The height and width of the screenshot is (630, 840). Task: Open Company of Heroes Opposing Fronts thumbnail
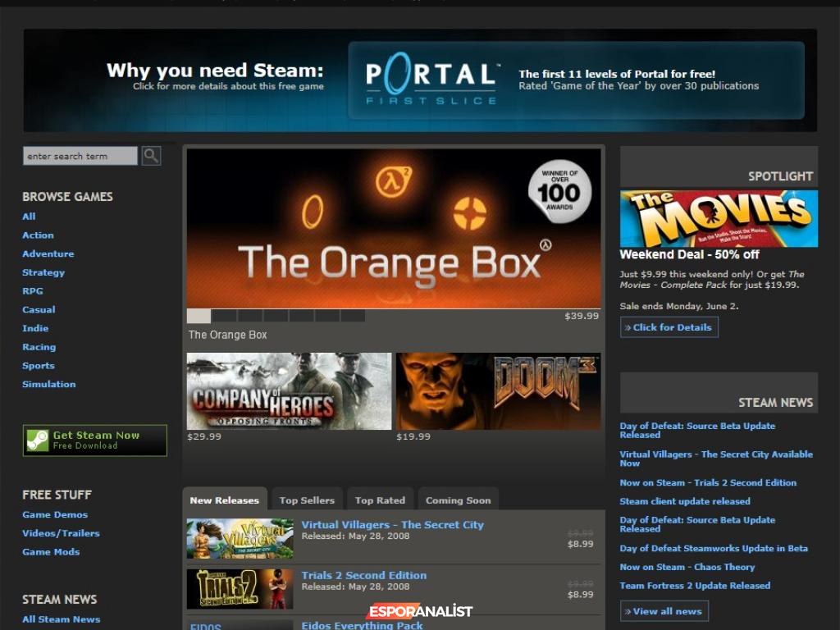pos(289,391)
